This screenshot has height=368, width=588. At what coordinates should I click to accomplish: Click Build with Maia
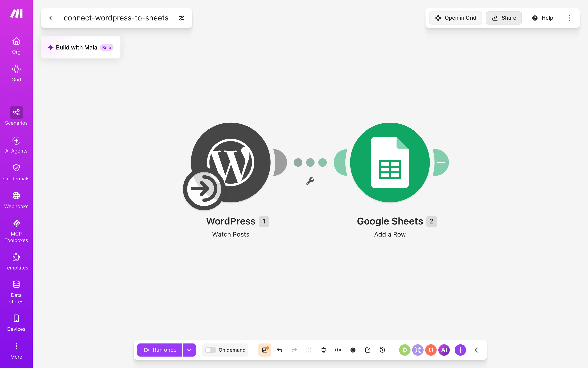(81, 47)
